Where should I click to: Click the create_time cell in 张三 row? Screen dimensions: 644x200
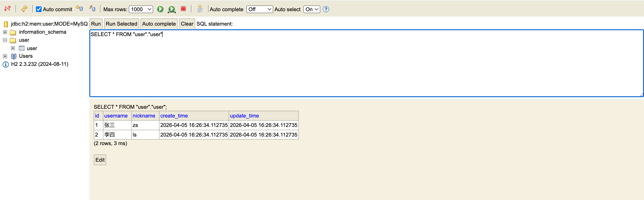point(194,125)
